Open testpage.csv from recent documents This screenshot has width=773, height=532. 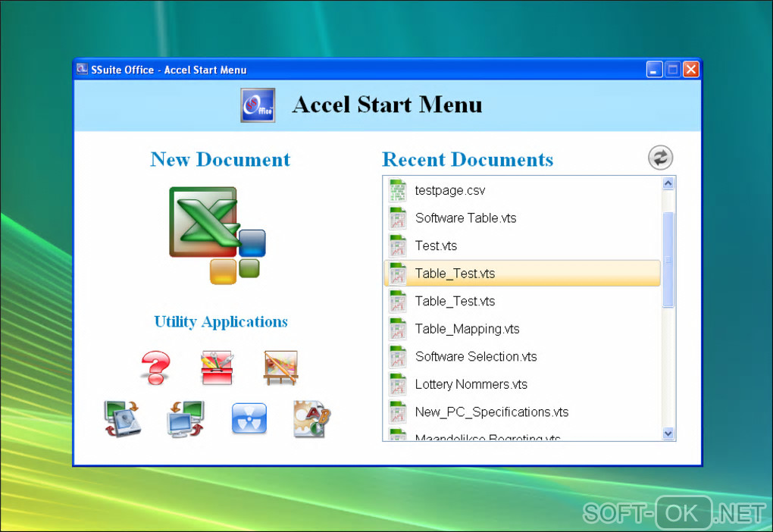coord(521,190)
